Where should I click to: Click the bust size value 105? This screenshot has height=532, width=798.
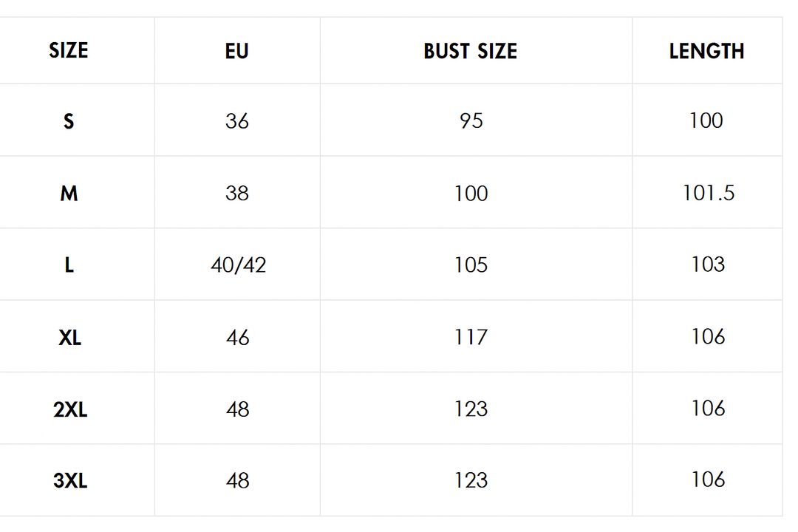[x=471, y=265]
